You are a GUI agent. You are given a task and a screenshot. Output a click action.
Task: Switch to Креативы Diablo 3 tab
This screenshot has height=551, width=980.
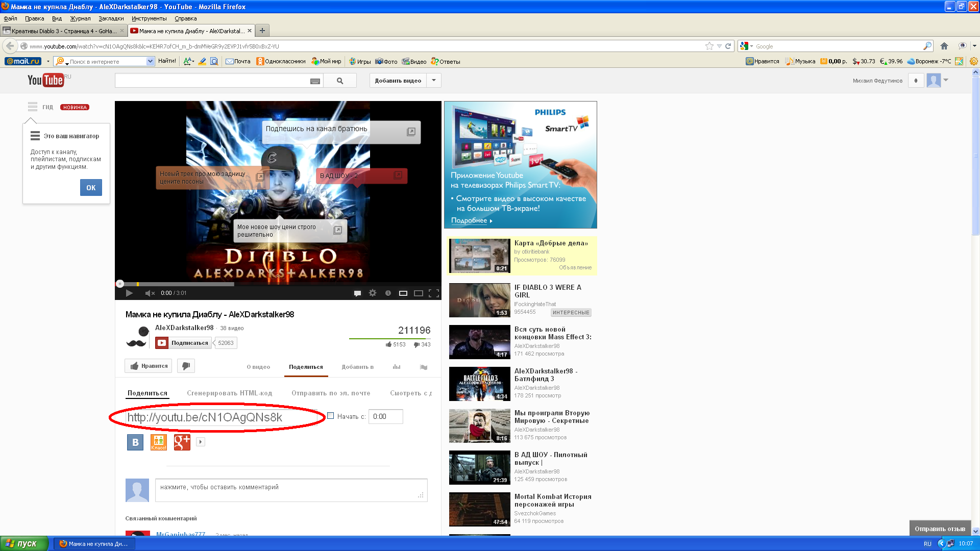(x=64, y=31)
